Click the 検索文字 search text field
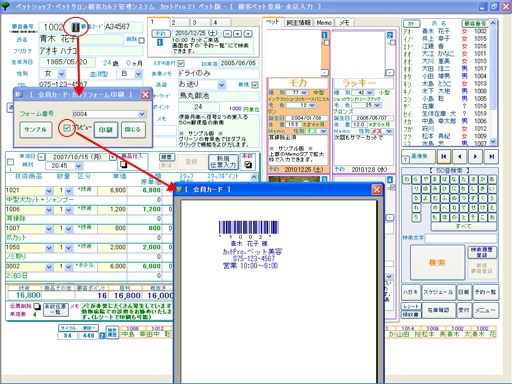The height and width of the screenshot is (384, 512). click(461, 238)
